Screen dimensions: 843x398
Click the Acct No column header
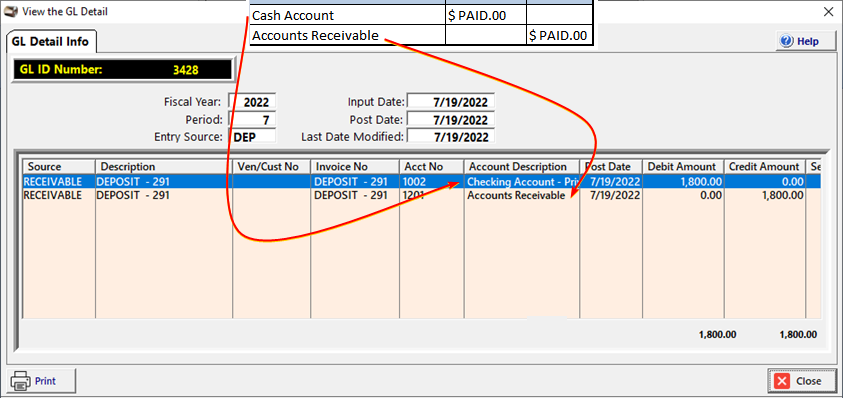(431, 167)
